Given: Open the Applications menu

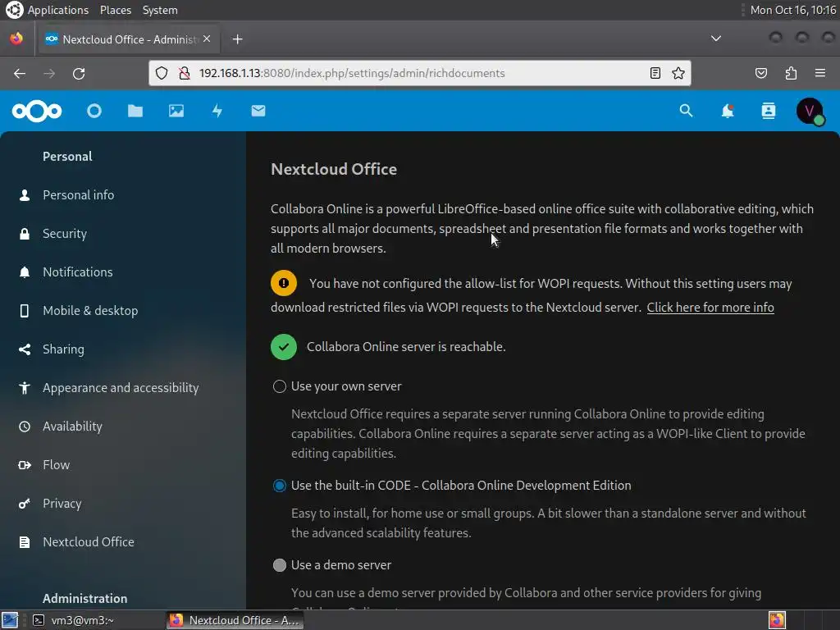Looking at the screenshot, I should pos(58,10).
